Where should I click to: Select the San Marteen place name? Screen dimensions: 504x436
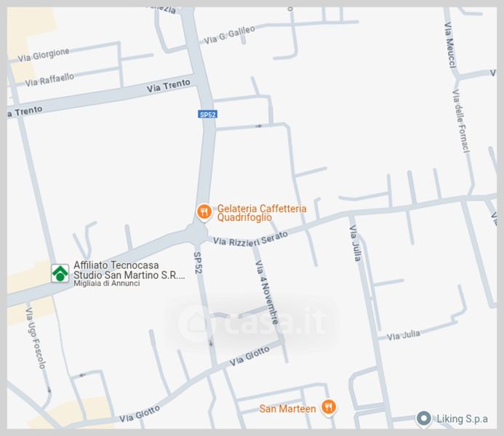click(x=287, y=408)
